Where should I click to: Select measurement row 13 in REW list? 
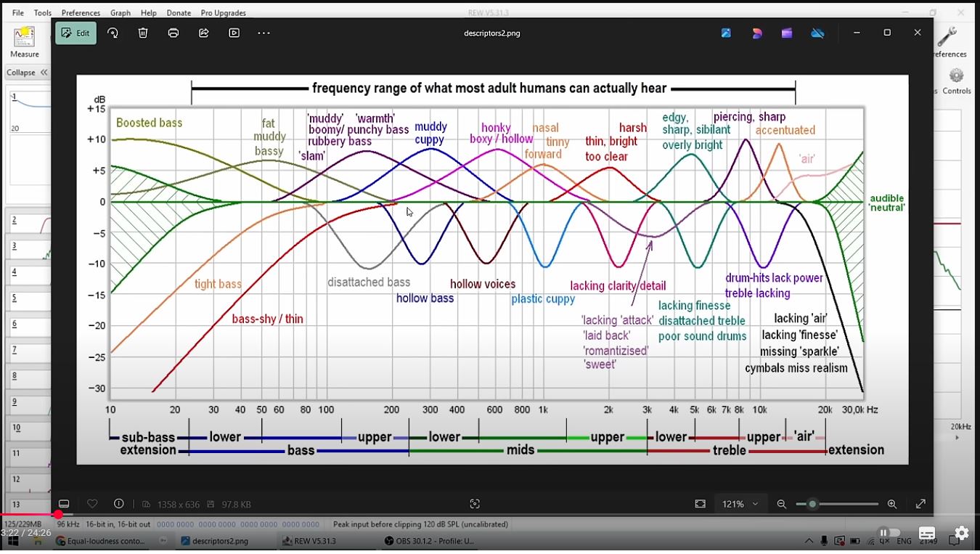pyautogui.click(x=29, y=505)
